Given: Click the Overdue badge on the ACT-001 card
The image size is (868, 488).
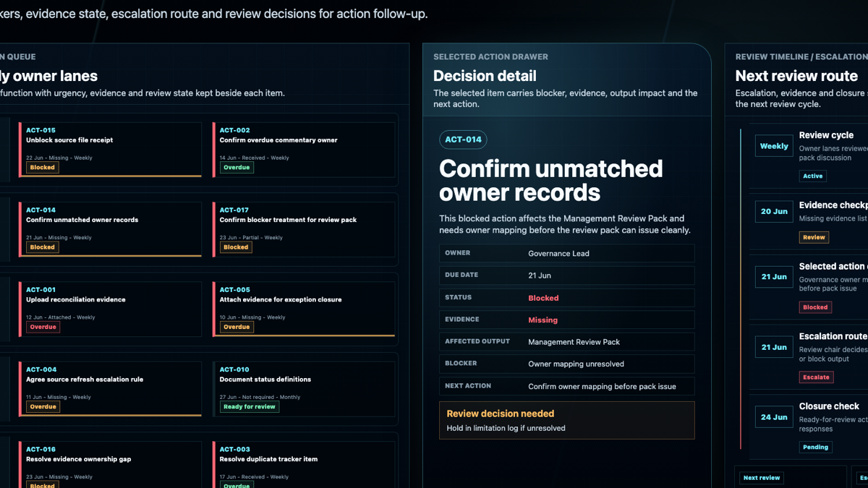Looking at the screenshot, I should pyautogui.click(x=43, y=327).
